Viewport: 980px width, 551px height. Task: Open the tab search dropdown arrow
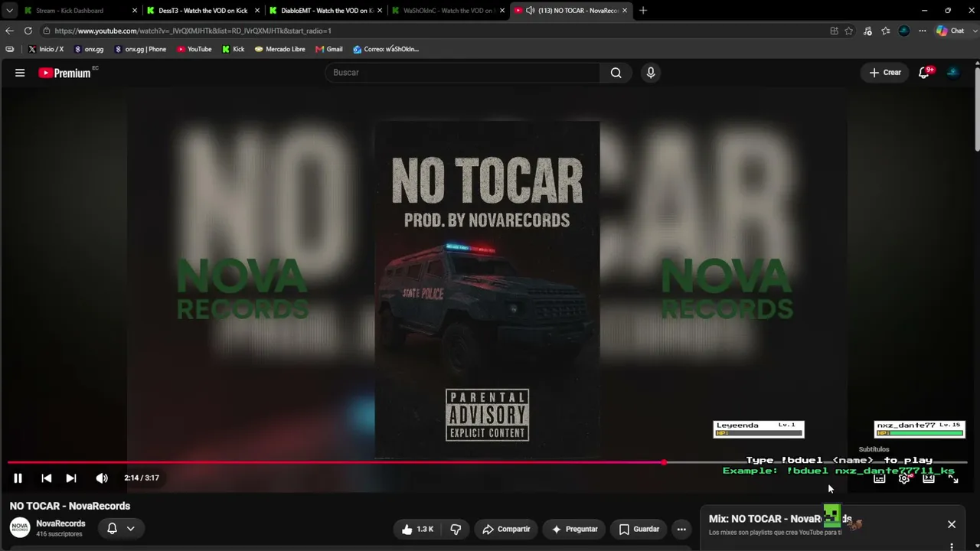point(9,11)
